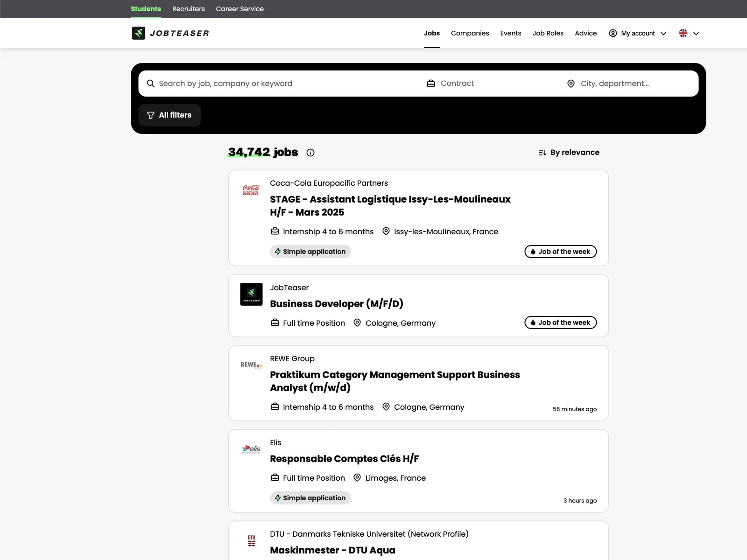
Task: Click the magnifier search icon
Action: [x=151, y=84]
